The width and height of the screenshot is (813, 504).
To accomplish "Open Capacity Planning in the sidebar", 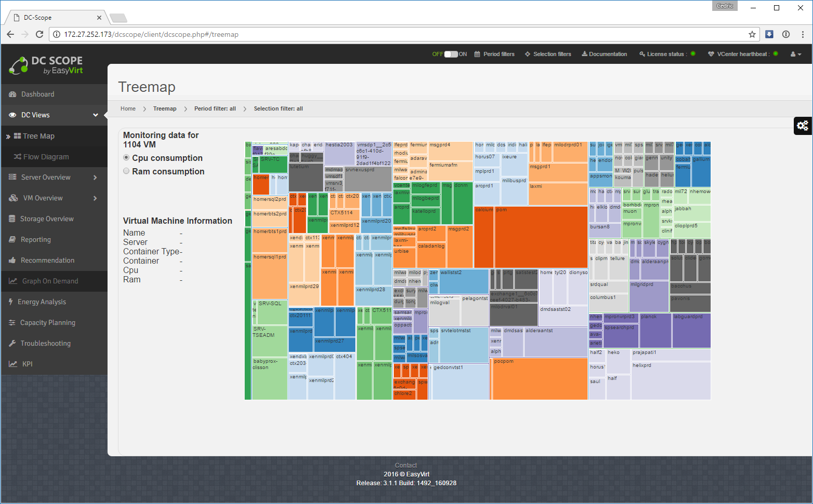I will (x=47, y=323).
